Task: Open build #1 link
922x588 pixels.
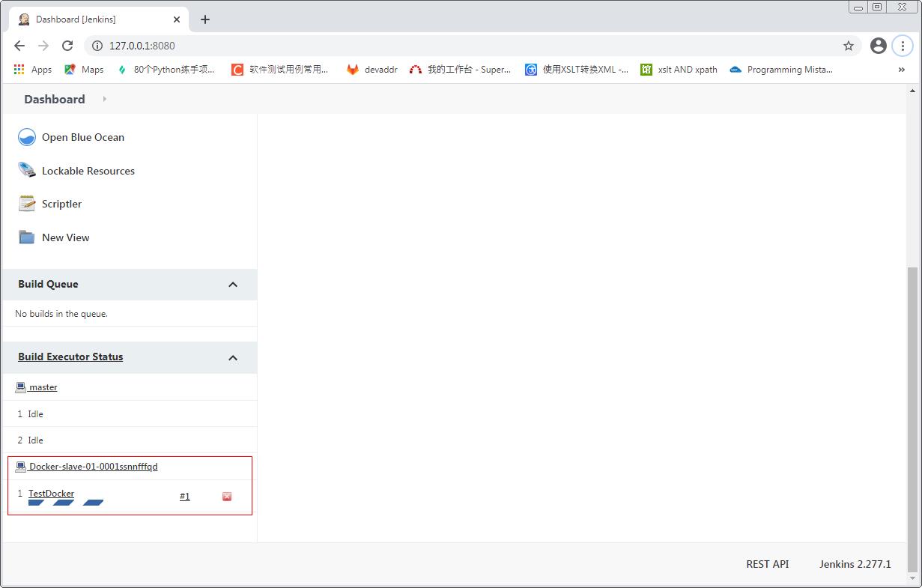Action: [185, 497]
